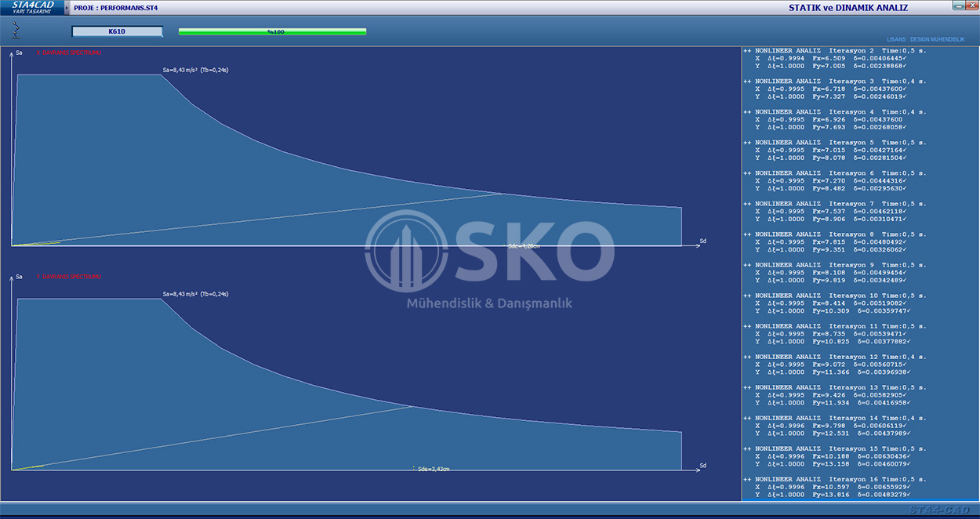Screen dimensions: 980x519
Task: Select the X row with Fx=6.926
Action: click(x=830, y=119)
